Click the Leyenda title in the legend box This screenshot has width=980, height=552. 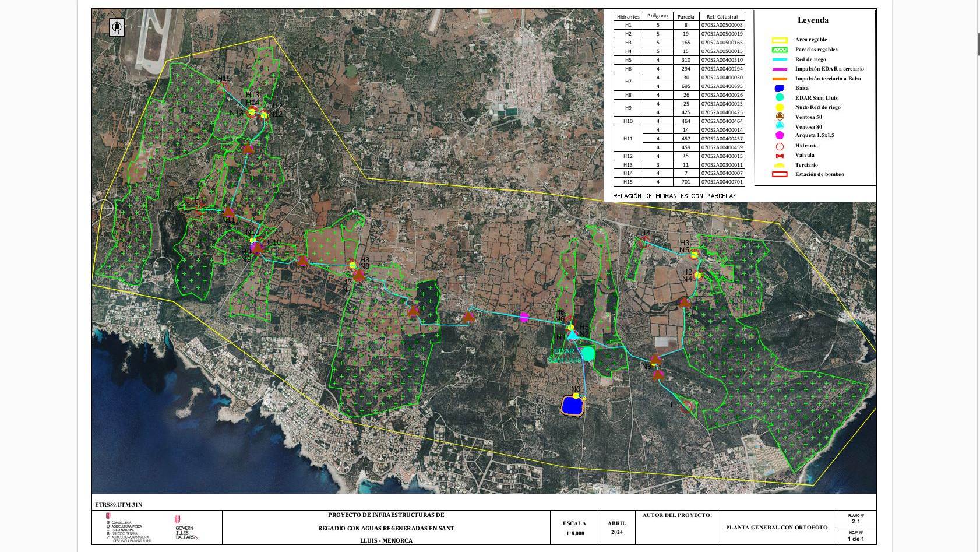point(813,20)
